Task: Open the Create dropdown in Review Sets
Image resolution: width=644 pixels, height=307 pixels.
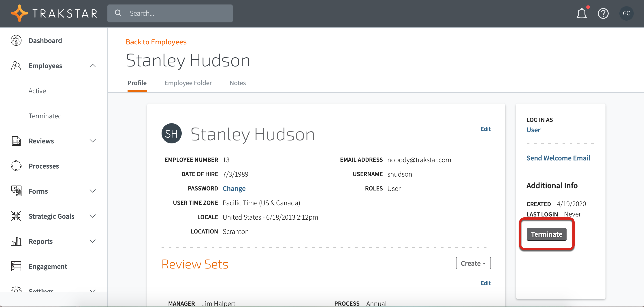Action: (x=473, y=263)
